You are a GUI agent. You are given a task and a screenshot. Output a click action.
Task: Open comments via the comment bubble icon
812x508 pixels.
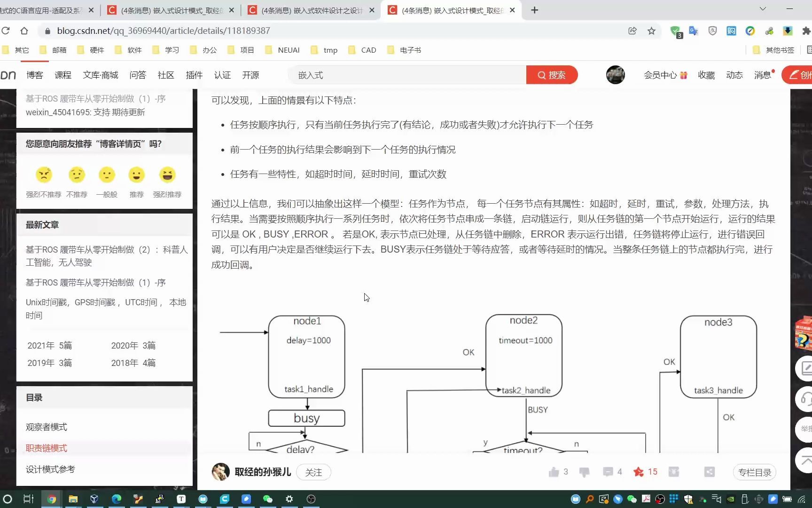coord(608,472)
